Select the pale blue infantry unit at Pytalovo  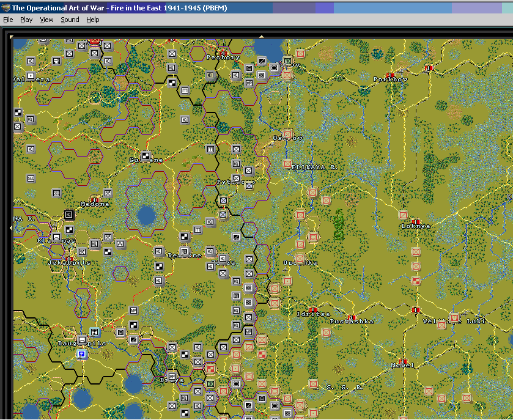249,185
